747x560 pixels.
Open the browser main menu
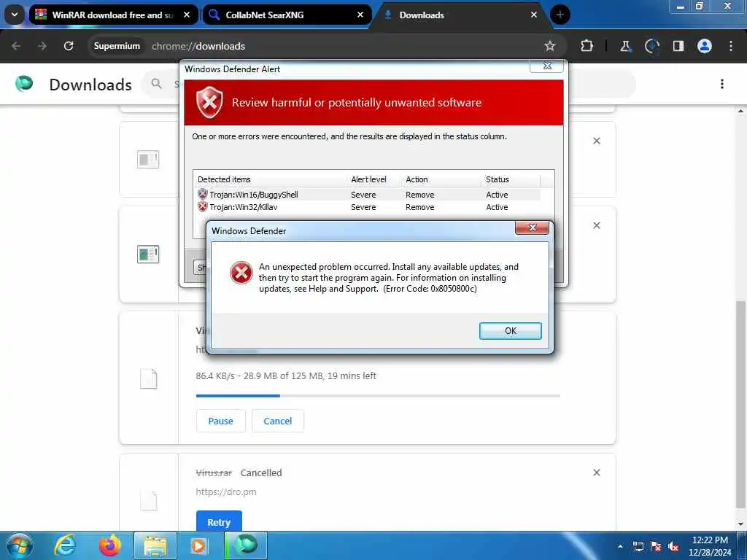click(731, 46)
